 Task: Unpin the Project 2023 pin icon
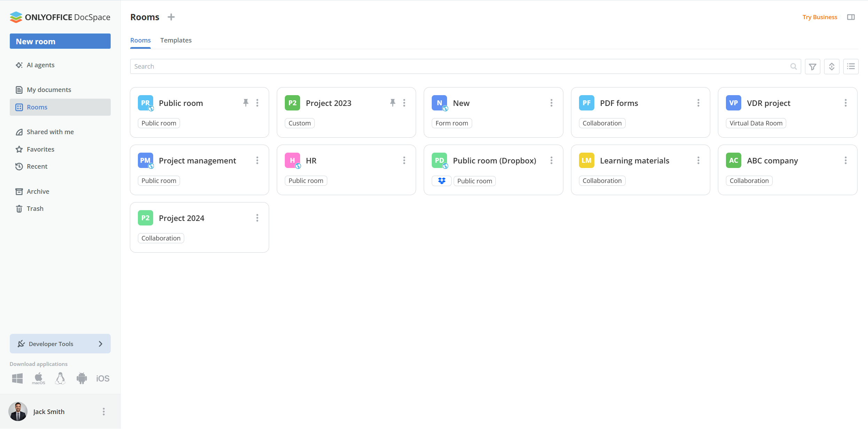[393, 103]
